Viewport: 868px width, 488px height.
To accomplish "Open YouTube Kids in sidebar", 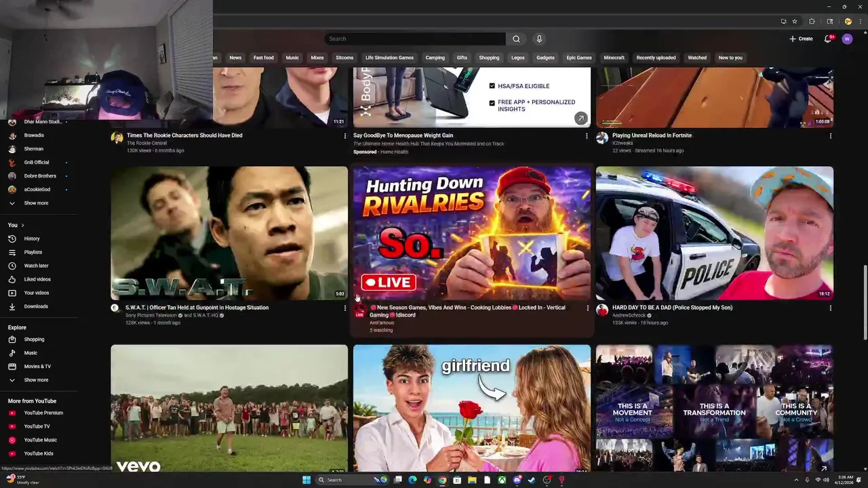I will pos(38,453).
